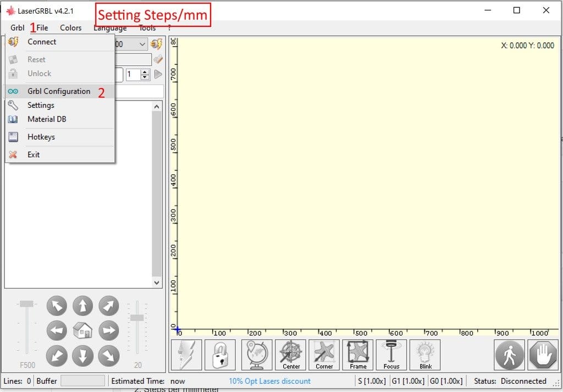Click the repeat count number field
This screenshot has height=392, width=563.
pyautogui.click(x=134, y=74)
